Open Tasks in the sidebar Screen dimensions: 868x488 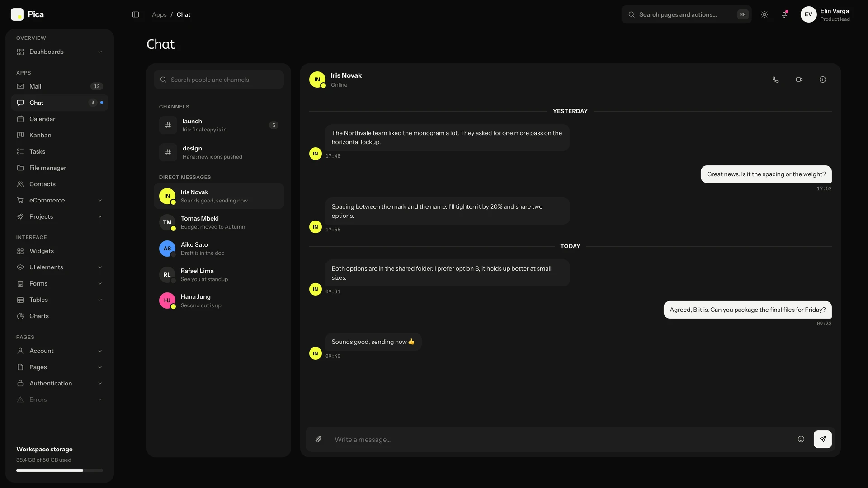coord(60,151)
